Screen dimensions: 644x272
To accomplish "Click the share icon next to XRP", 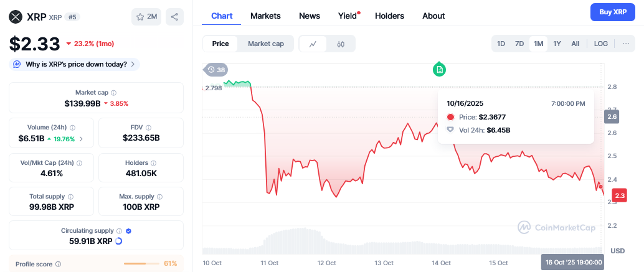I will click(175, 17).
